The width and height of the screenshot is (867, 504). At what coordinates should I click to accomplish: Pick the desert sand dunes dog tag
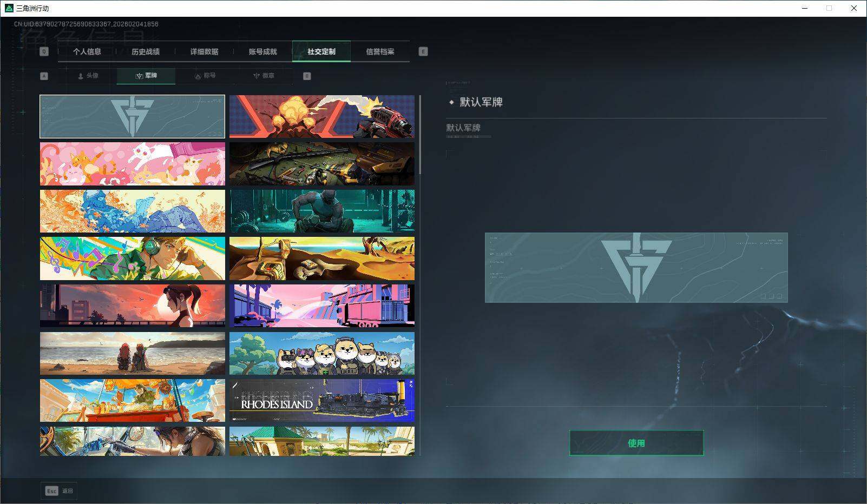click(322, 258)
